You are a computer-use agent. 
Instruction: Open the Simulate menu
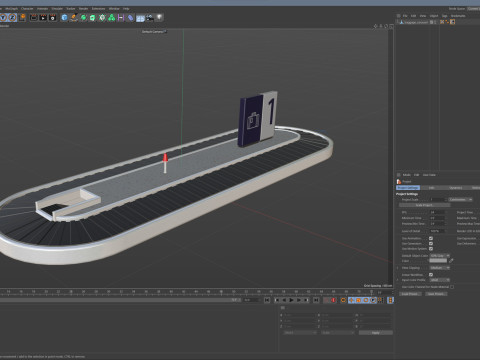click(x=57, y=9)
